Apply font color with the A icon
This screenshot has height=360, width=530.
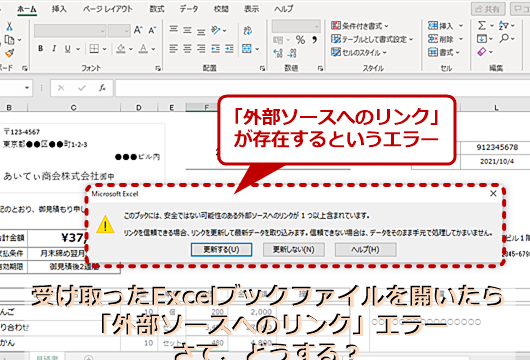tap(143, 49)
